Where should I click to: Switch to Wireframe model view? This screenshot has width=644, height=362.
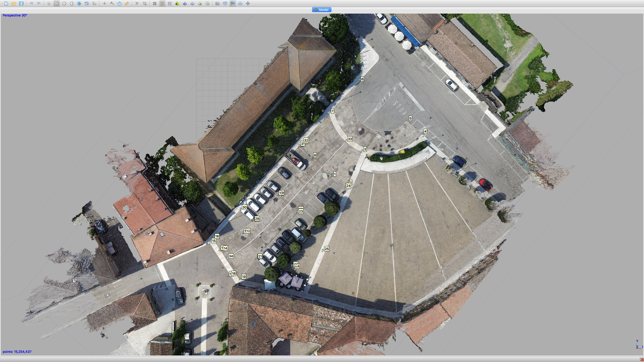click(x=192, y=4)
